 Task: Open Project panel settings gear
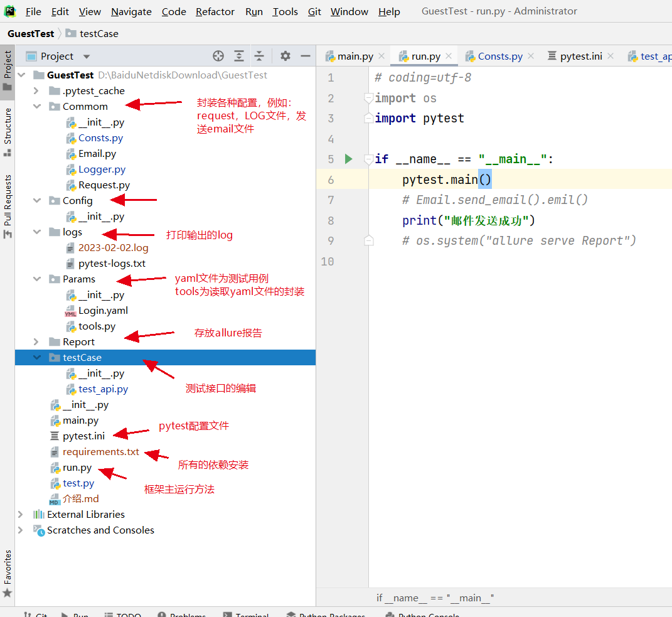[285, 56]
